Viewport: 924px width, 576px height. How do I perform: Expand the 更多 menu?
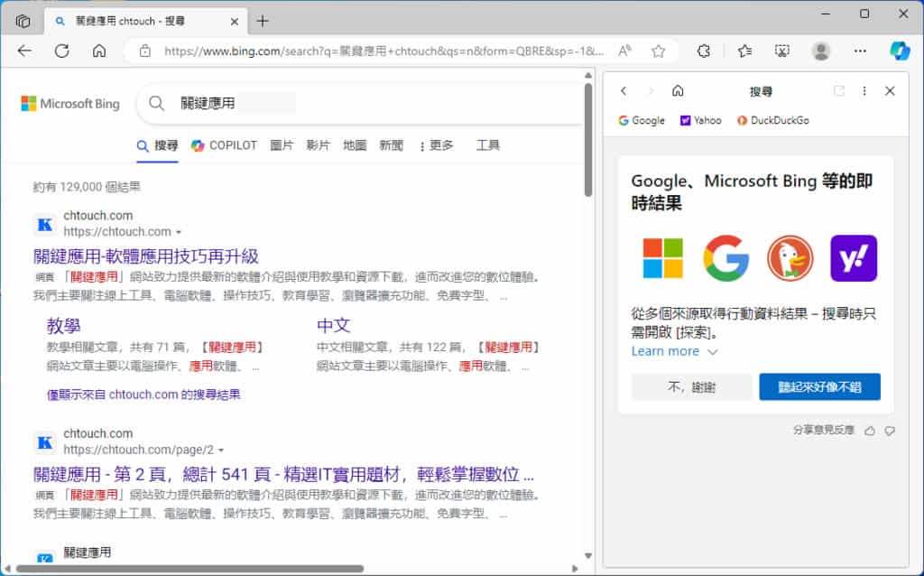click(x=436, y=145)
